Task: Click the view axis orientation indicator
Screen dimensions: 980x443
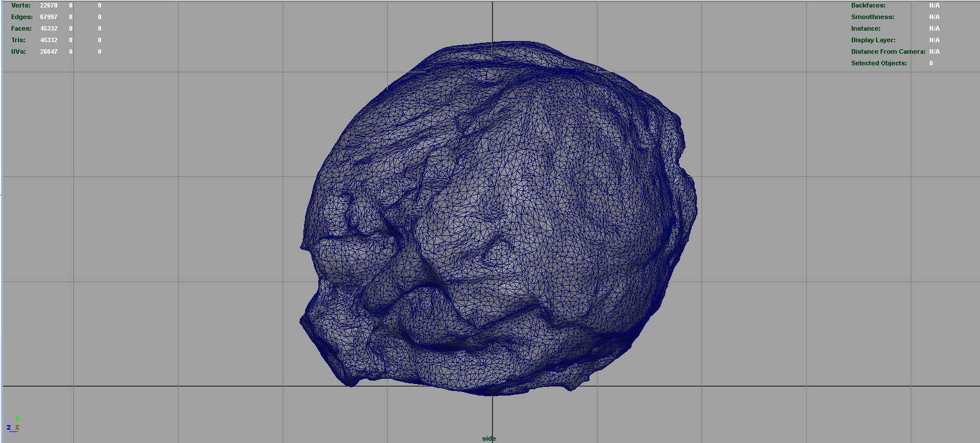Action: coord(14,424)
